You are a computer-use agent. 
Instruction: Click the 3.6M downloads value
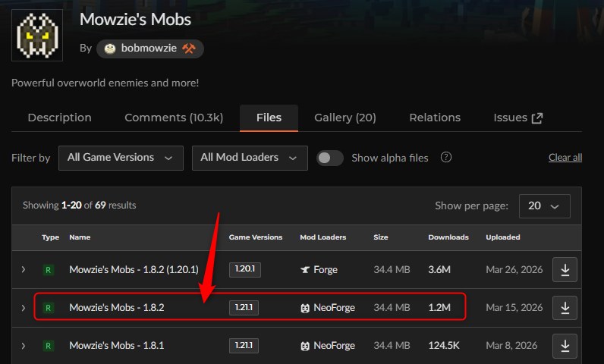coord(439,269)
